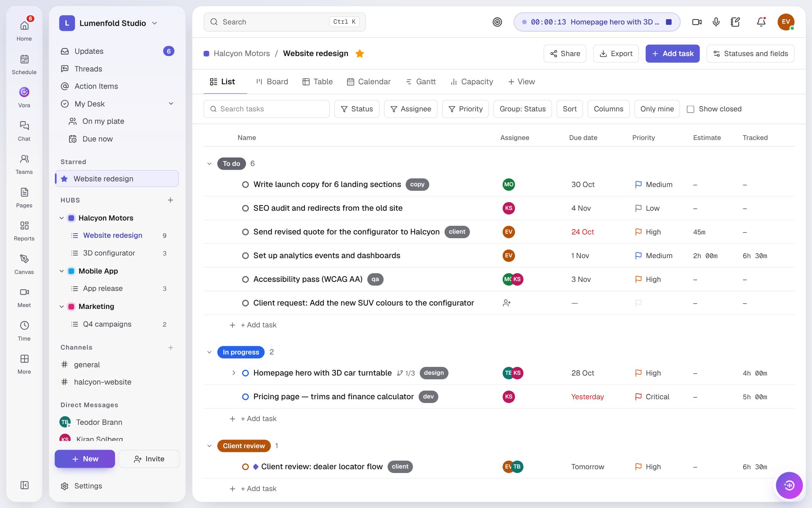Click the focus target icon beside search
This screenshot has width=812, height=508.
click(497, 22)
